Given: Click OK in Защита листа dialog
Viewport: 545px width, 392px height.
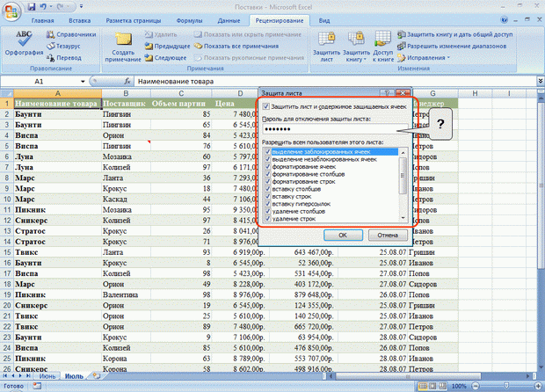Looking at the screenshot, I should click(x=343, y=235).
